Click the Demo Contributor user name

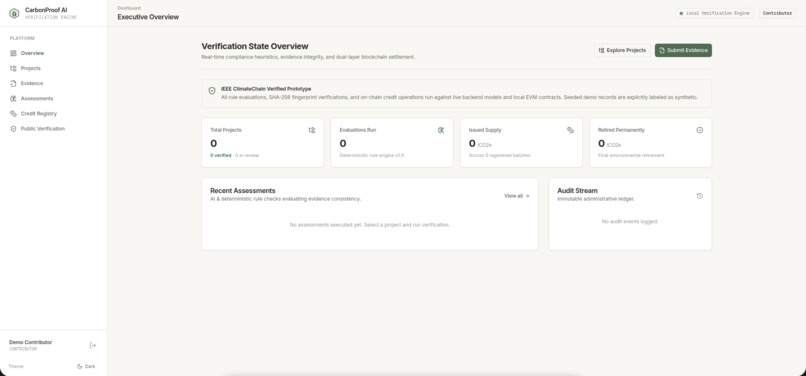coord(30,342)
